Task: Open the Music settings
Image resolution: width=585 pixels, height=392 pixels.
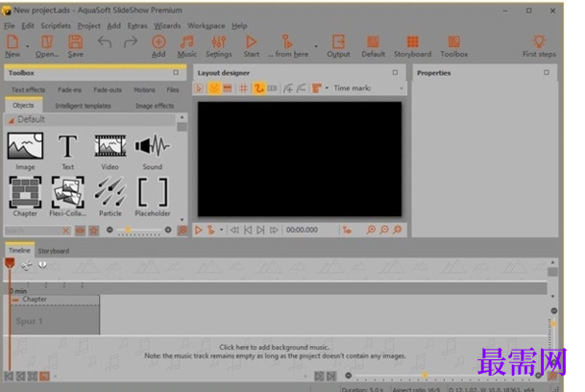Action: (x=187, y=46)
